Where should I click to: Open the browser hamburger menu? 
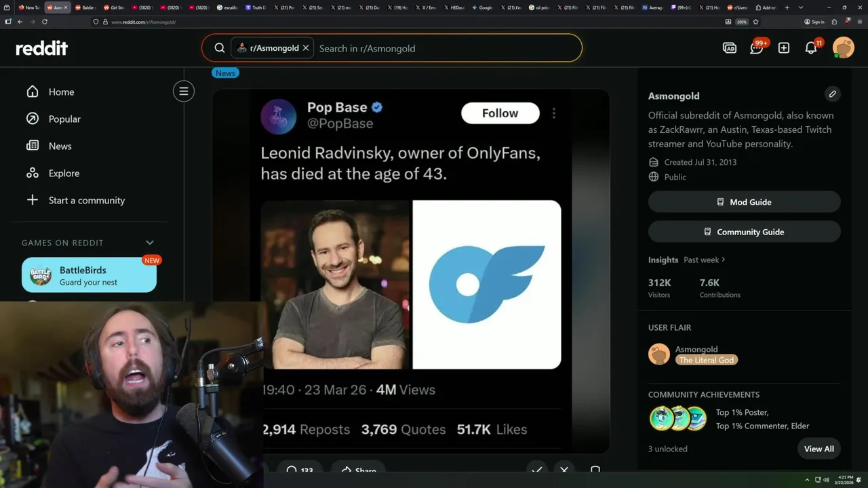coord(859,22)
